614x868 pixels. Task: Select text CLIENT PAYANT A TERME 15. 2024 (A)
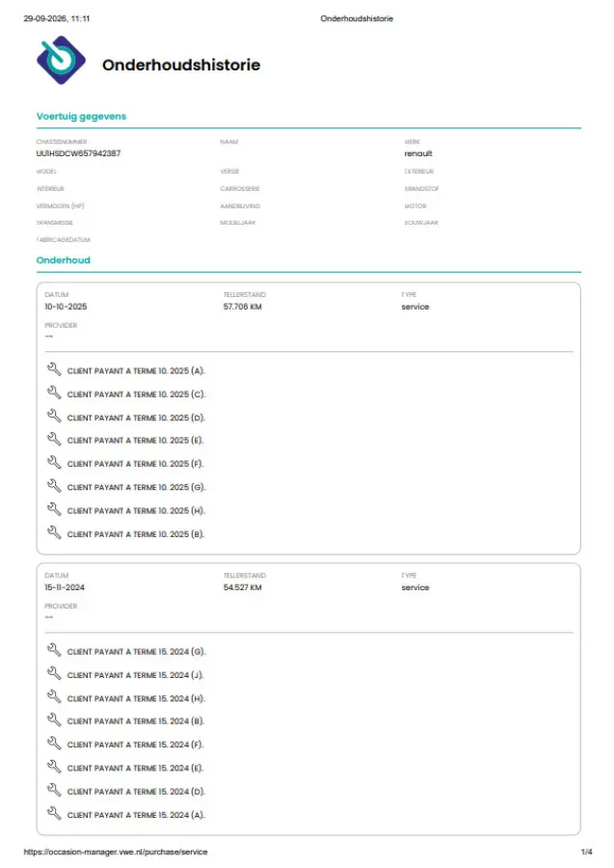pos(136,815)
